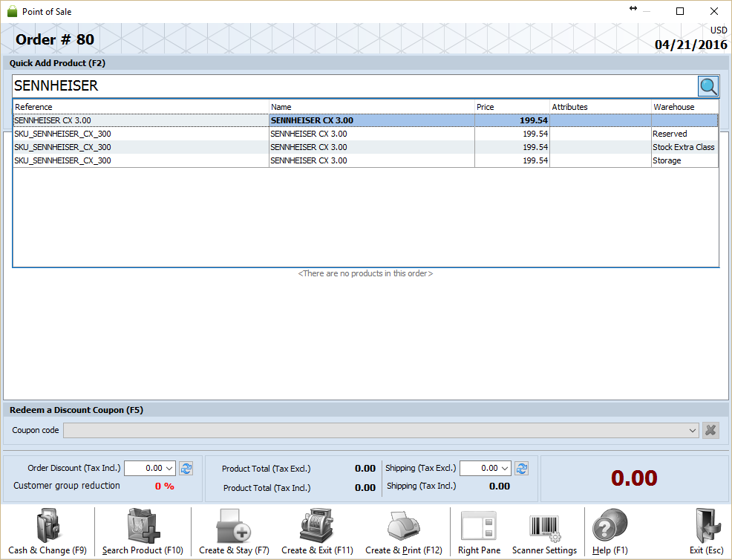Click the red order total 0.00
The image size is (732, 560).
click(x=634, y=478)
